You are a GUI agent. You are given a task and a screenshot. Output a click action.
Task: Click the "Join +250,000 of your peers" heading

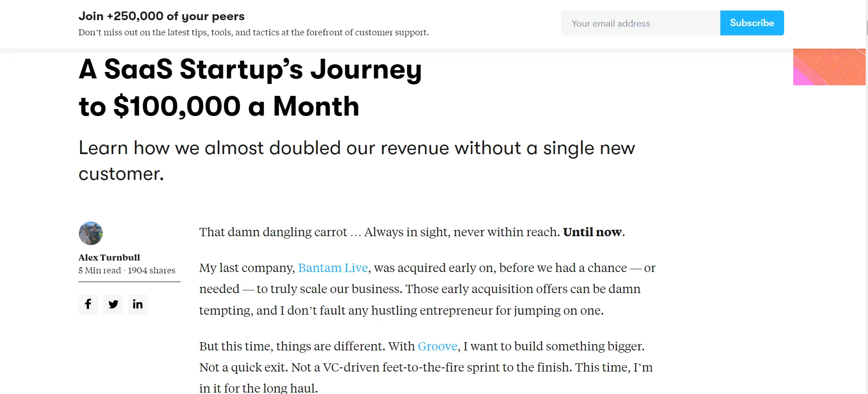pyautogui.click(x=161, y=17)
